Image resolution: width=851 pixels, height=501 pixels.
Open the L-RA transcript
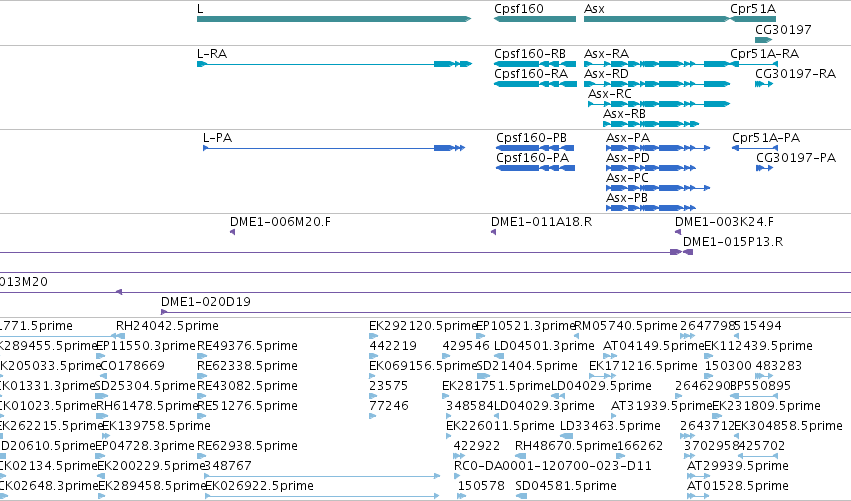coord(334,64)
